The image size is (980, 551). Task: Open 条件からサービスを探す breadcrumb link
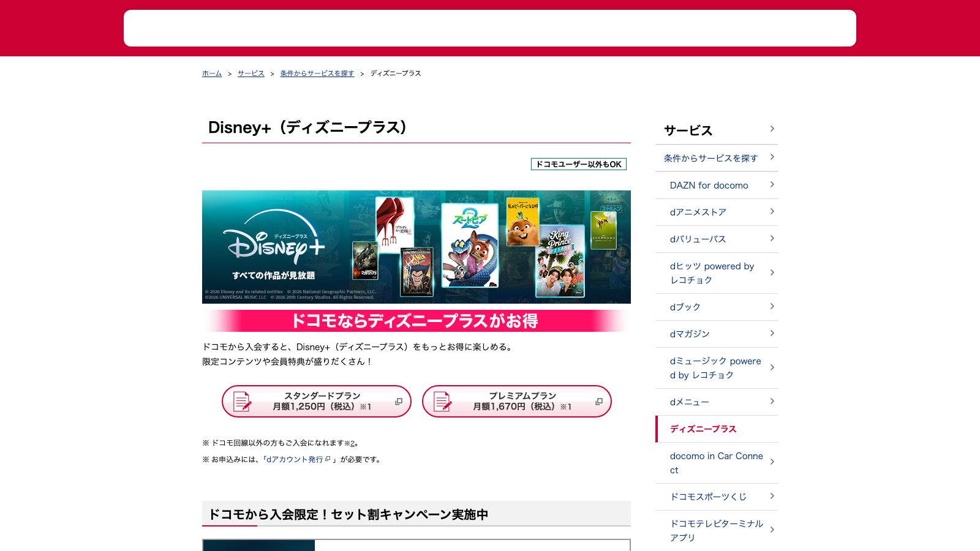pyautogui.click(x=317, y=73)
